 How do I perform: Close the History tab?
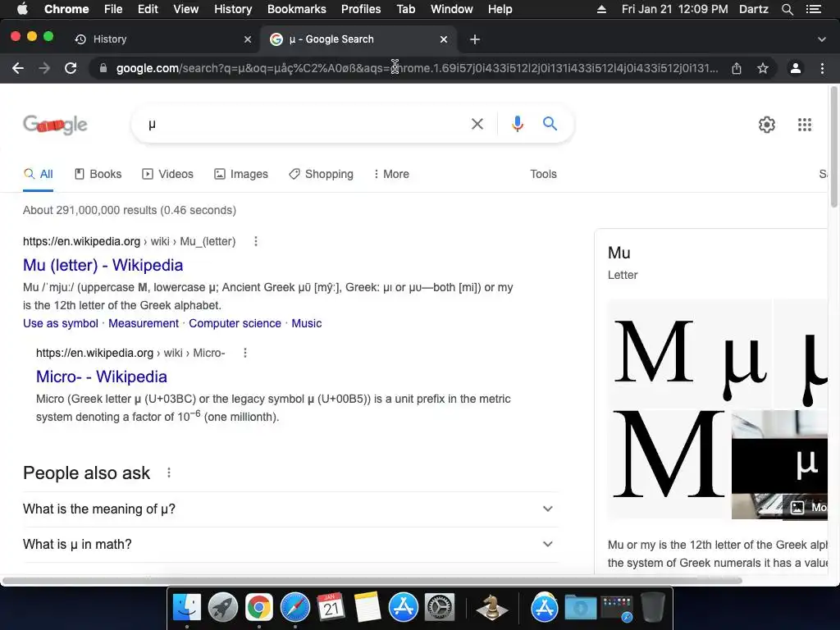[248, 39]
